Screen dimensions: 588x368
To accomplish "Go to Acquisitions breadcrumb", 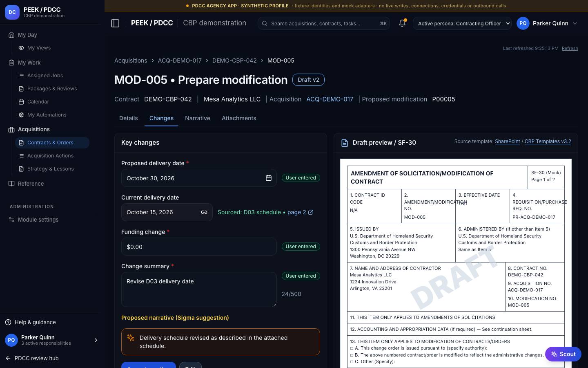I will pyautogui.click(x=131, y=61).
